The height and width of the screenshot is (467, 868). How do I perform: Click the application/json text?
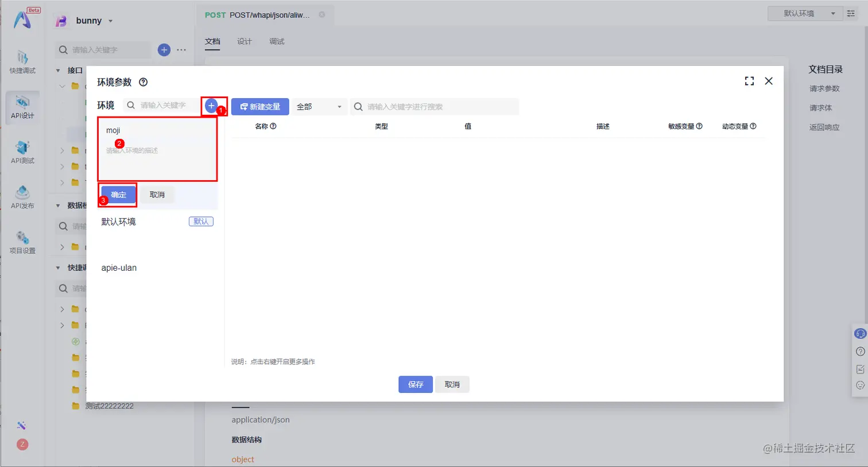pyautogui.click(x=261, y=420)
